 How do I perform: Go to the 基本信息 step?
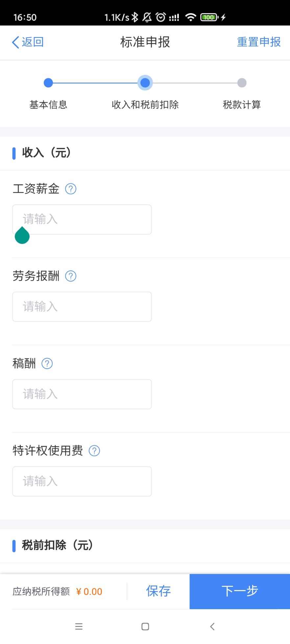(x=48, y=83)
